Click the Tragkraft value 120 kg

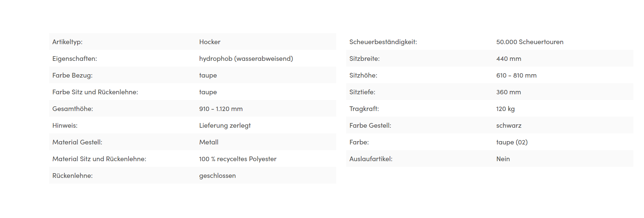coord(505,109)
